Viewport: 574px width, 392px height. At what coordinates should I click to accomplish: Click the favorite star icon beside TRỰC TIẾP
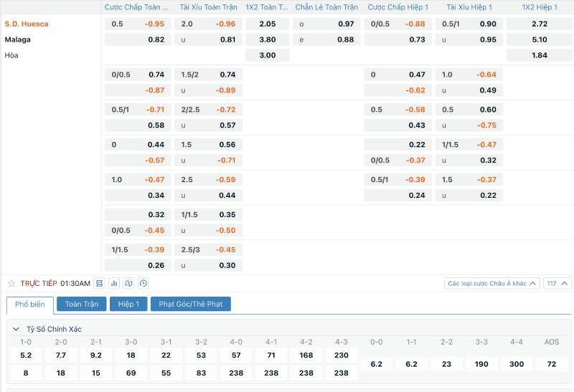(11, 284)
